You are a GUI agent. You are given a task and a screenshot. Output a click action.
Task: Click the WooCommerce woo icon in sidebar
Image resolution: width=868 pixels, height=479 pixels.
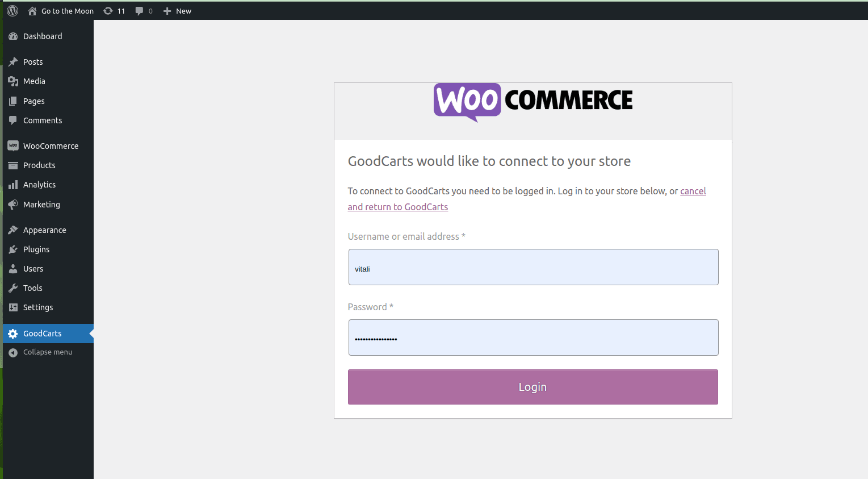click(13, 146)
